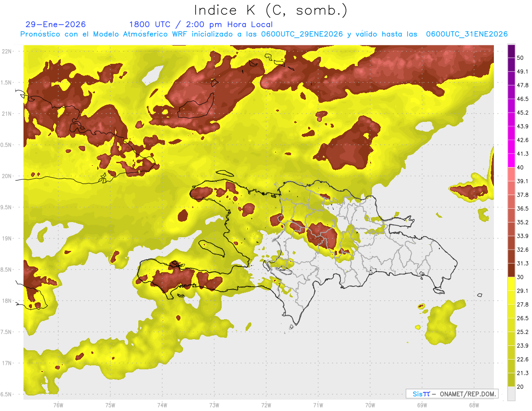532x411 pixels.
Task: Pick the bright yellow swatch between 30 and 29.1
Action: tap(511, 284)
